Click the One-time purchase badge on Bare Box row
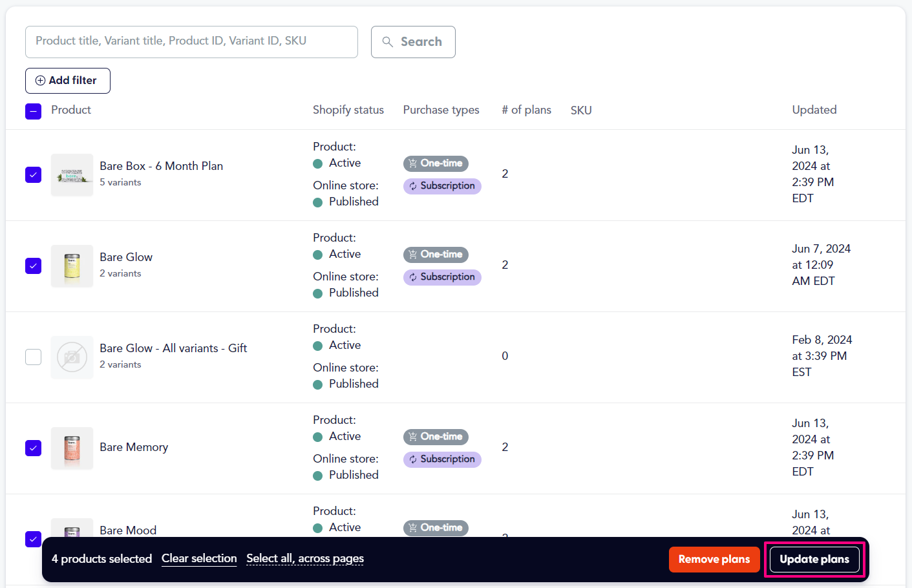 [436, 163]
